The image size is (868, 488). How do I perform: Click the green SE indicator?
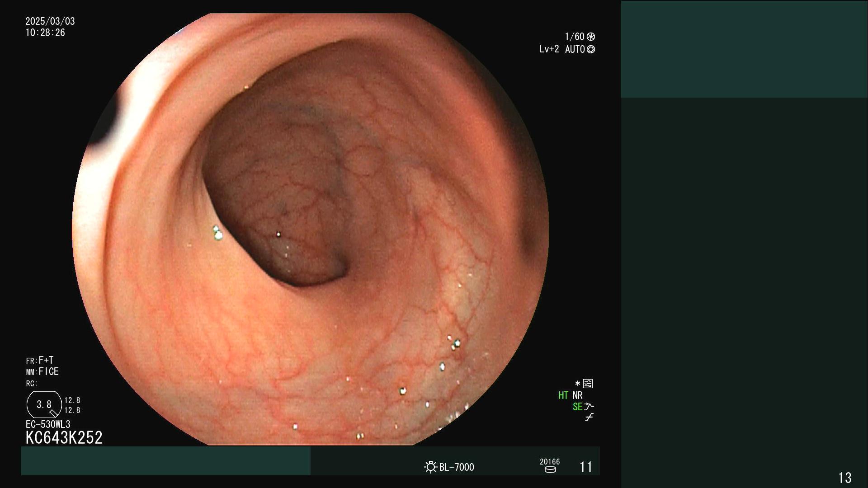pyautogui.click(x=577, y=407)
